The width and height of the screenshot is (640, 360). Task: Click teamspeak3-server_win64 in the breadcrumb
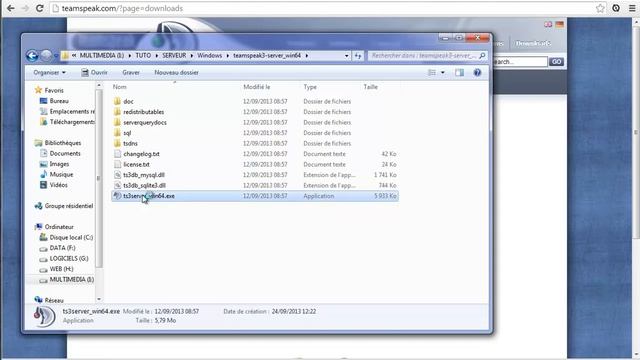click(x=267, y=56)
